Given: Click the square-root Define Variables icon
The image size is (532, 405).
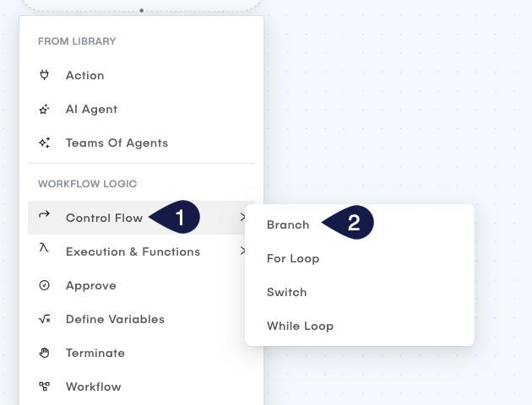Looking at the screenshot, I should (45, 319).
